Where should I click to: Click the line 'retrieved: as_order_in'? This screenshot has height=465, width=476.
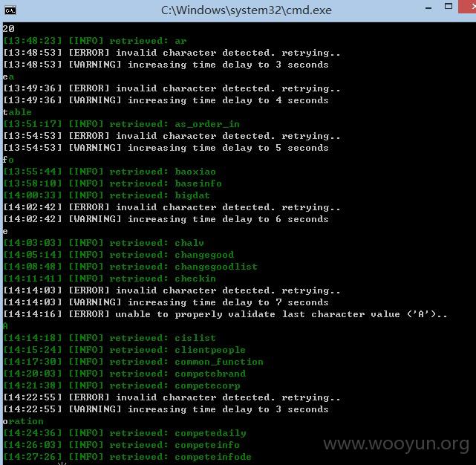(122, 124)
